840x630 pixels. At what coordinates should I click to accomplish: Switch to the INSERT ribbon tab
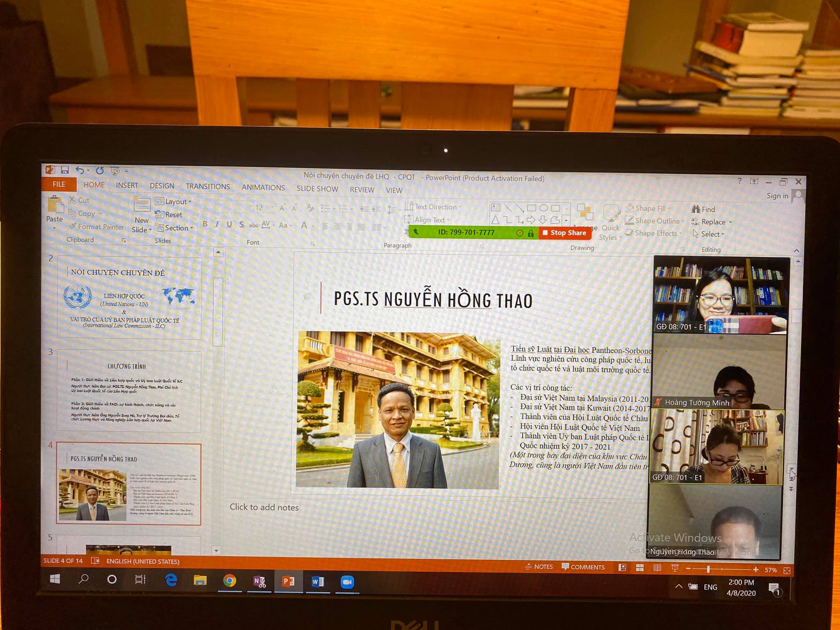[x=127, y=185]
